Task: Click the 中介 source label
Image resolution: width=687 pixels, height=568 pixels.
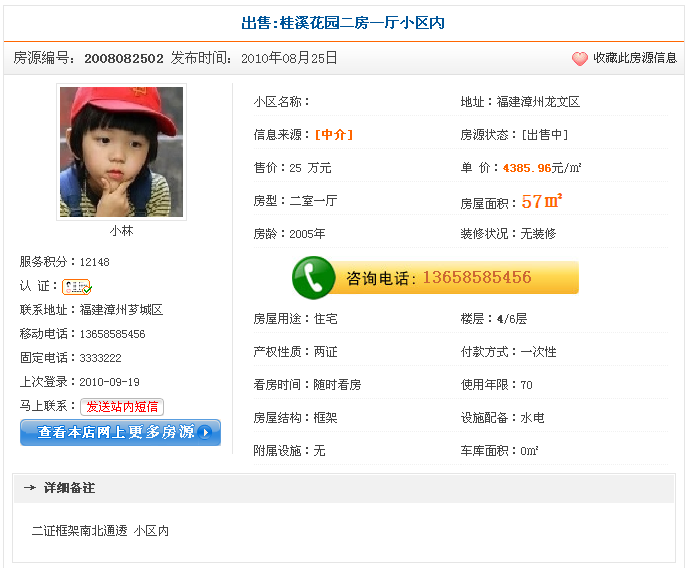Action: [333, 135]
